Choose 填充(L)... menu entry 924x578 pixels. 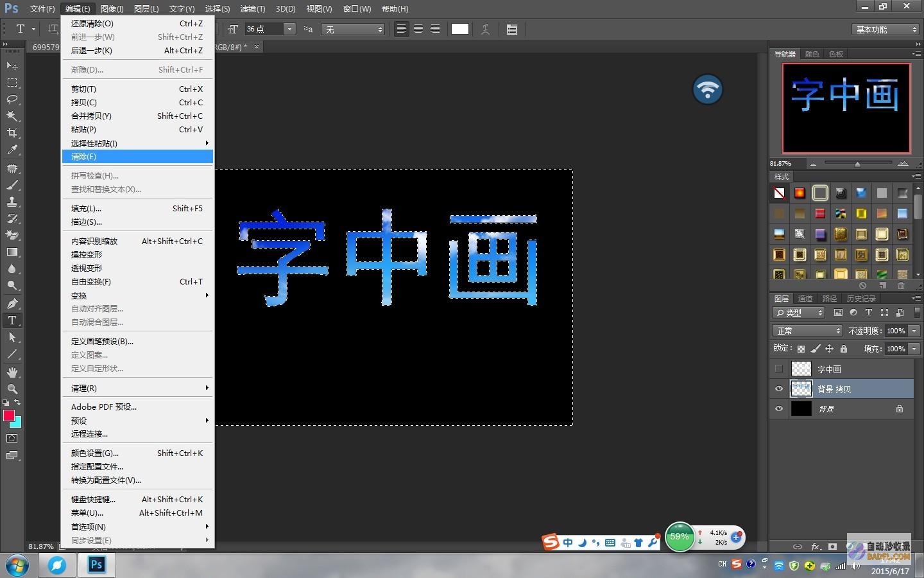tap(137, 209)
